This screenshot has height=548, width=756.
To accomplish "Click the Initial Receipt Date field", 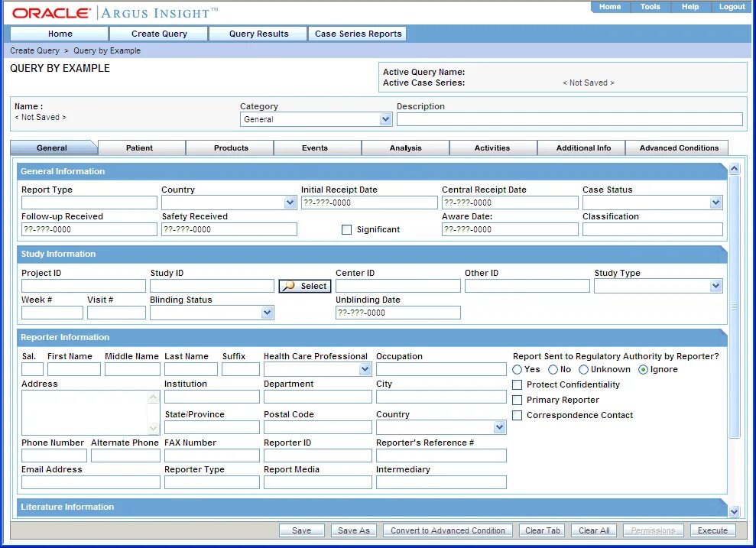I will [x=369, y=203].
